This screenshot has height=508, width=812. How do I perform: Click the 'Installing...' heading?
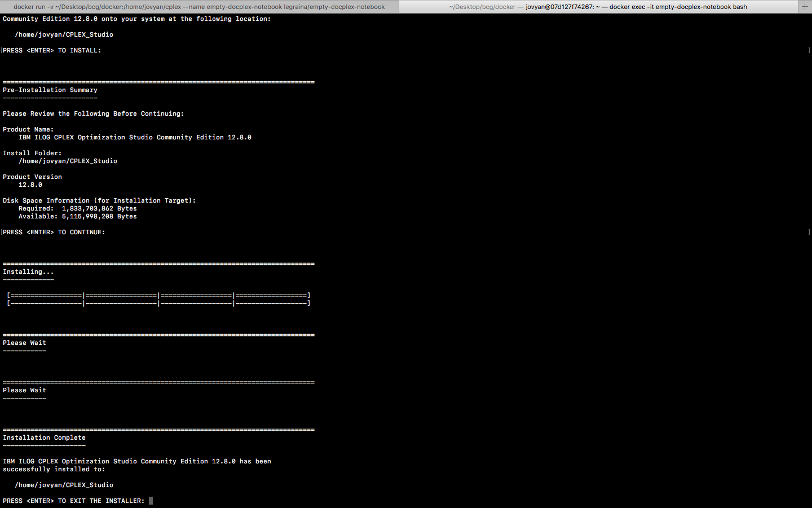pos(28,271)
